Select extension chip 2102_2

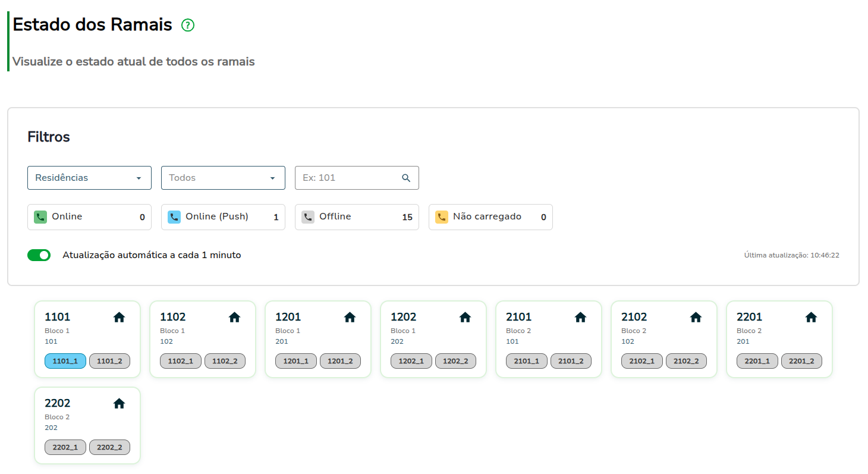[686, 361]
